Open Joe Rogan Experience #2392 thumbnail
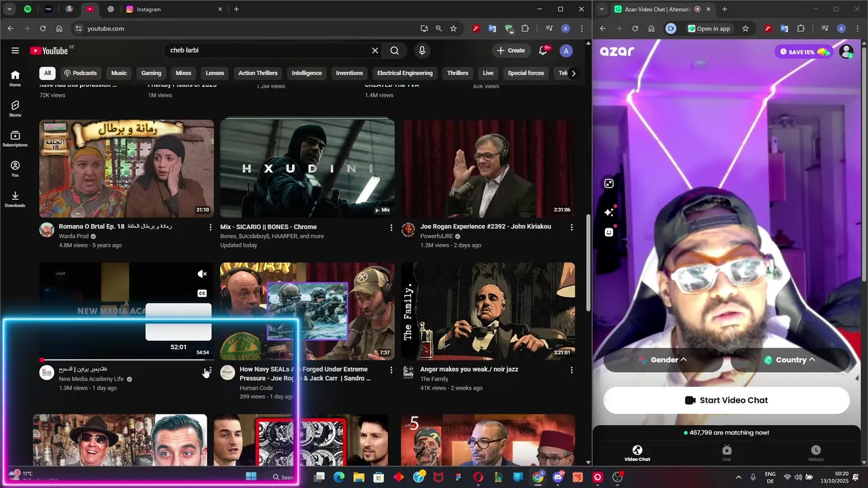This screenshot has width=868, height=488. click(x=488, y=169)
